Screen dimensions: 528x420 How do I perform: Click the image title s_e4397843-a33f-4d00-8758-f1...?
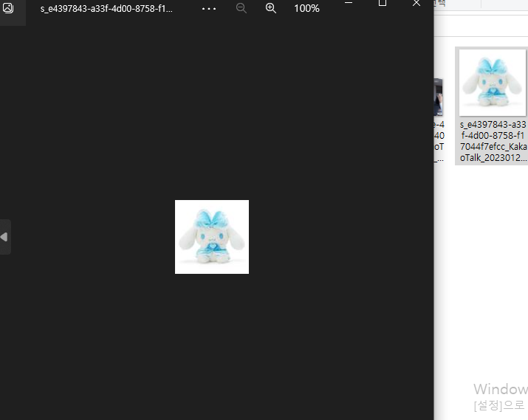click(106, 9)
